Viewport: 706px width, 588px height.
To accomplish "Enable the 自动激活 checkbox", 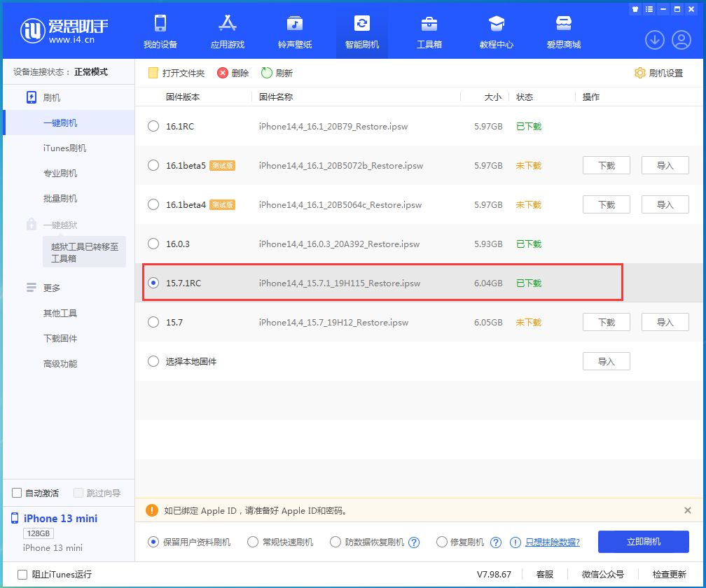I will click(17, 493).
